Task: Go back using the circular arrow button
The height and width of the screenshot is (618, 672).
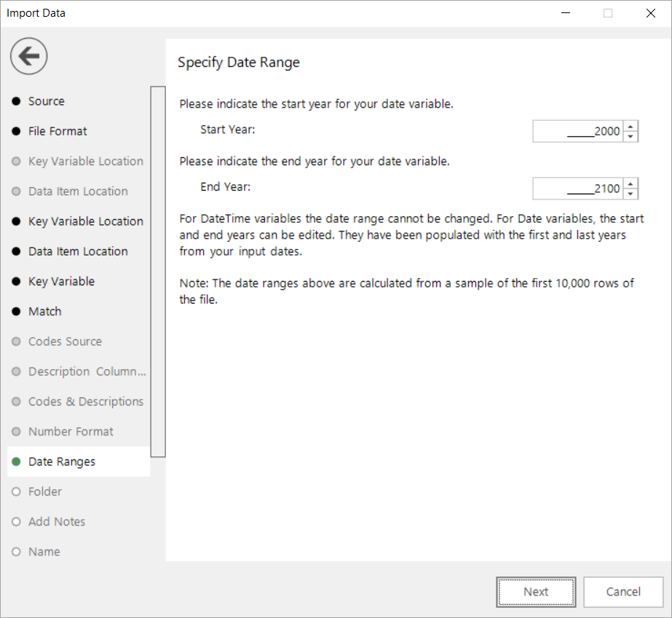Action: tap(28, 56)
